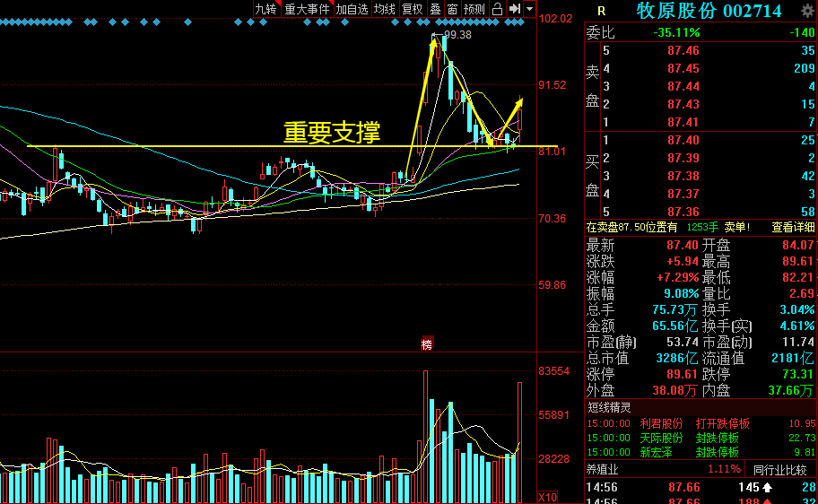Click the 涨幅 value +7.29%

coord(678,277)
